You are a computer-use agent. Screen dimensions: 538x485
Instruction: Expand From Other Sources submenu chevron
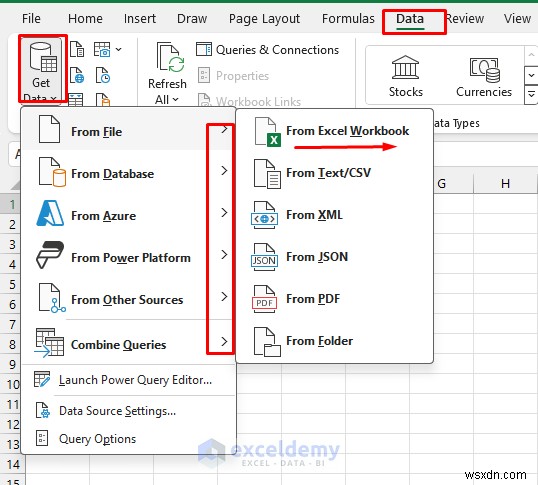(x=224, y=297)
